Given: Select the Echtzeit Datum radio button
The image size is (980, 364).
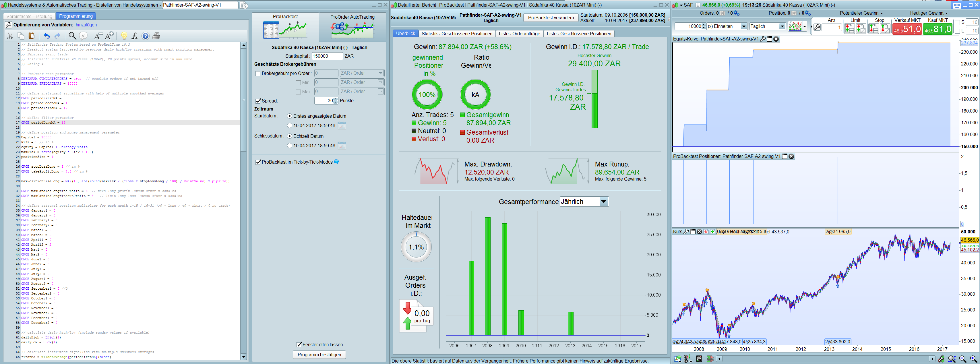Looking at the screenshot, I should click(x=290, y=136).
